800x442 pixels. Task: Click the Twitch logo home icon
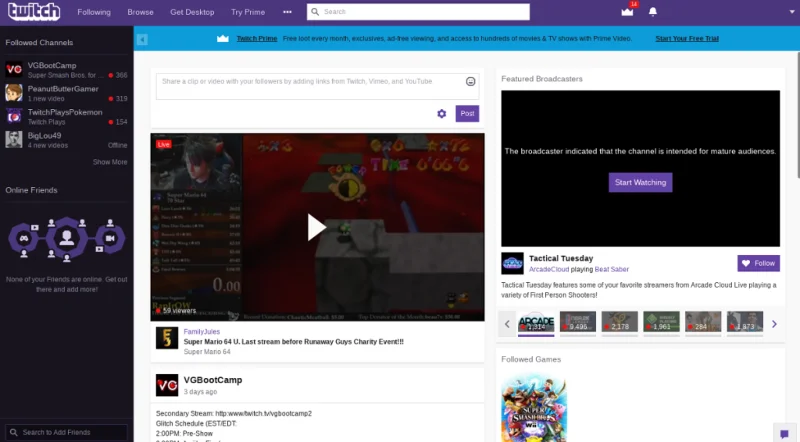pos(34,11)
